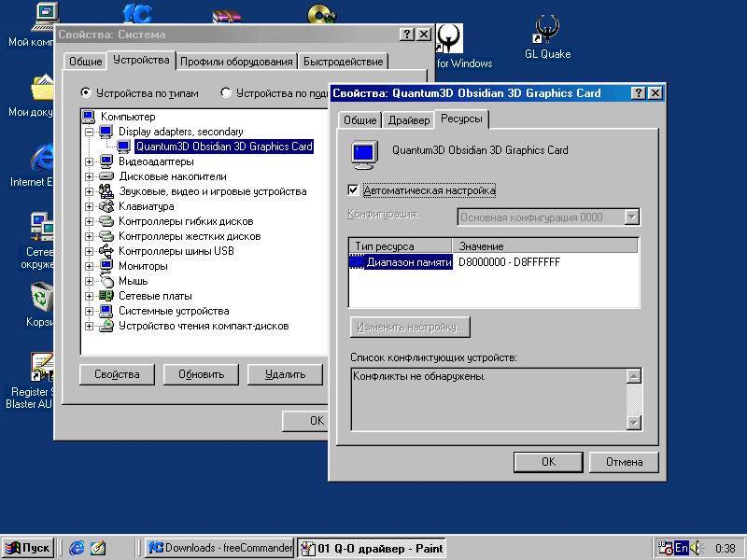Open the Основная конфигурация 0000 dropdown
The width and height of the screenshot is (747, 560).
tap(631, 217)
